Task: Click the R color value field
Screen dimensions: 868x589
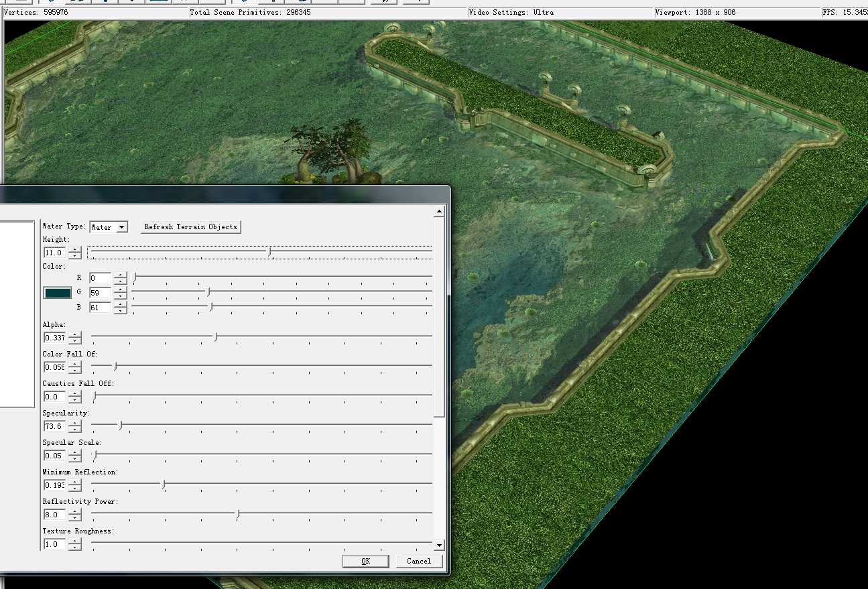Action: (100, 278)
